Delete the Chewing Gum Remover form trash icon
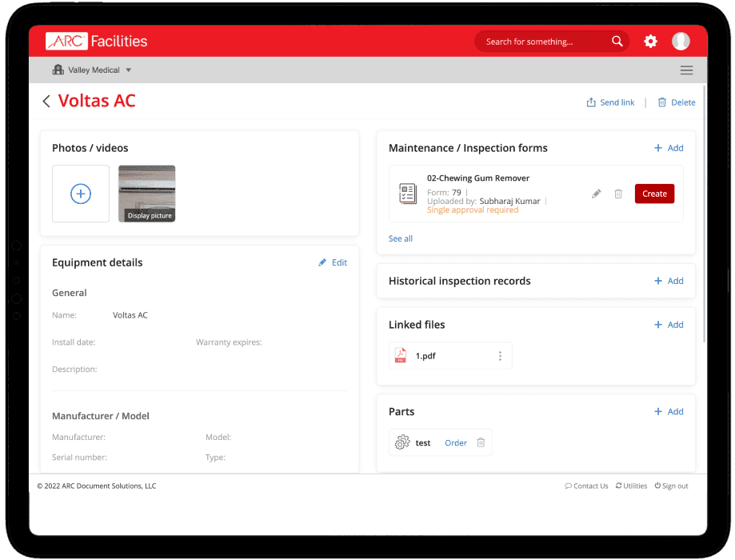Screen dimensions: 735x560 click(618, 194)
